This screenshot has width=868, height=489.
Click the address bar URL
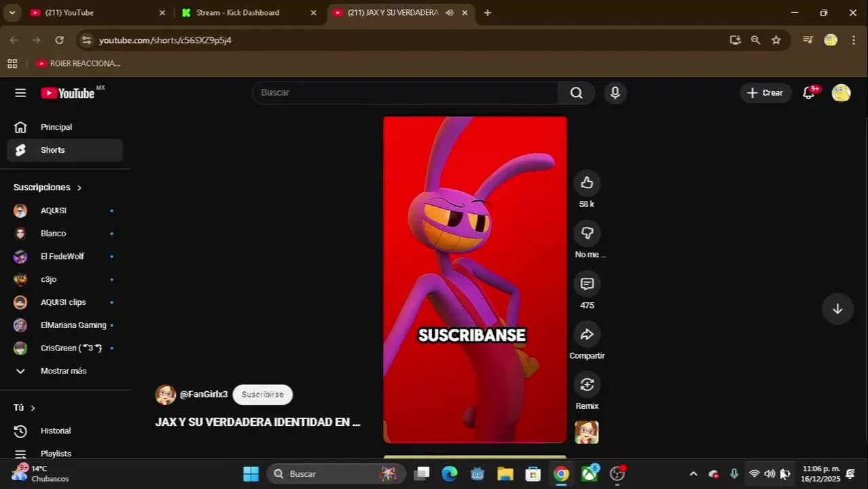coord(165,40)
